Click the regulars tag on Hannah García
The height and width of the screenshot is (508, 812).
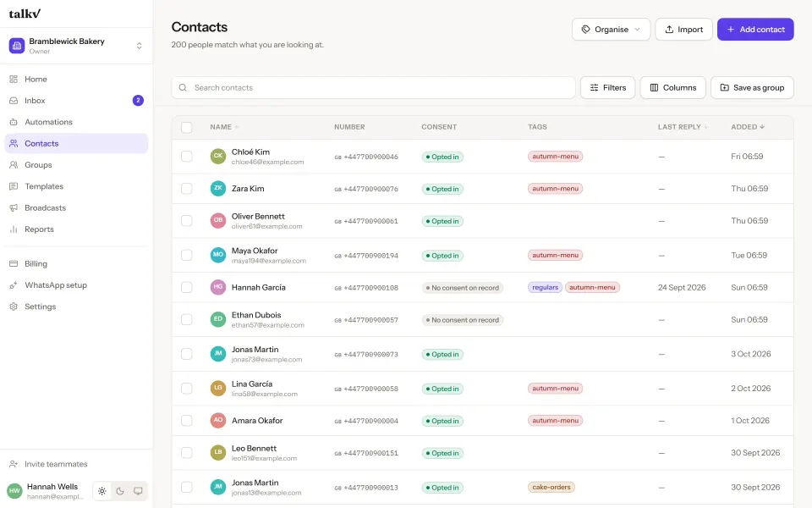pyautogui.click(x=545, y=287)
